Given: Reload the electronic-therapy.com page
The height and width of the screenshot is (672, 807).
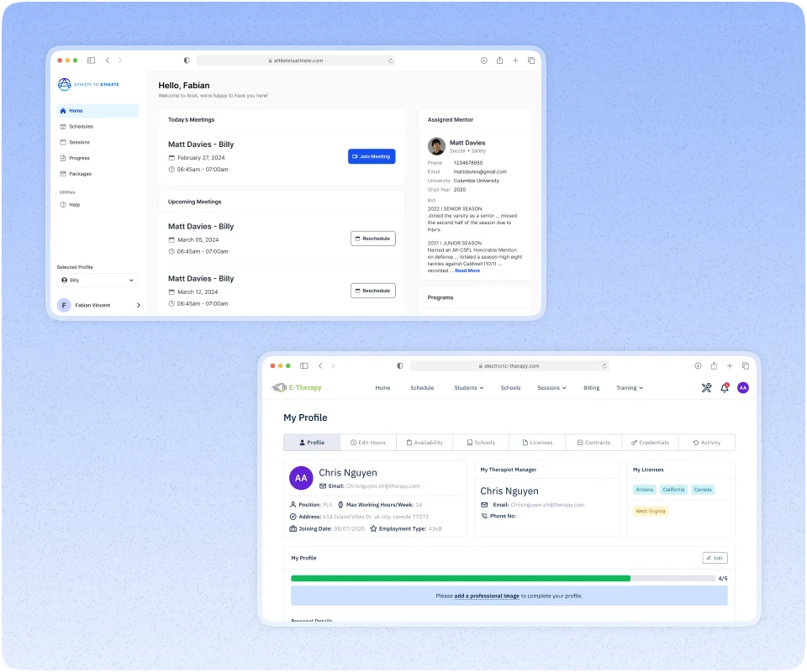Looking at the screenshot, I should pyautogui.click(x=604, y=366).
